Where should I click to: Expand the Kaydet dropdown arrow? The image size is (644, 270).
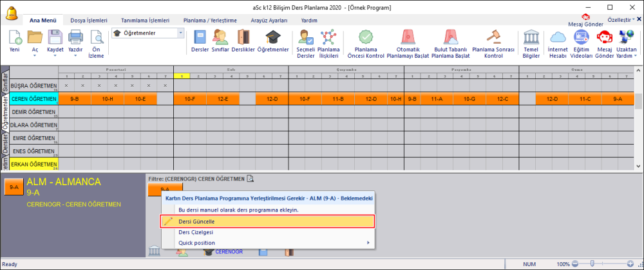pyautogui.click(x=55, y=55)
